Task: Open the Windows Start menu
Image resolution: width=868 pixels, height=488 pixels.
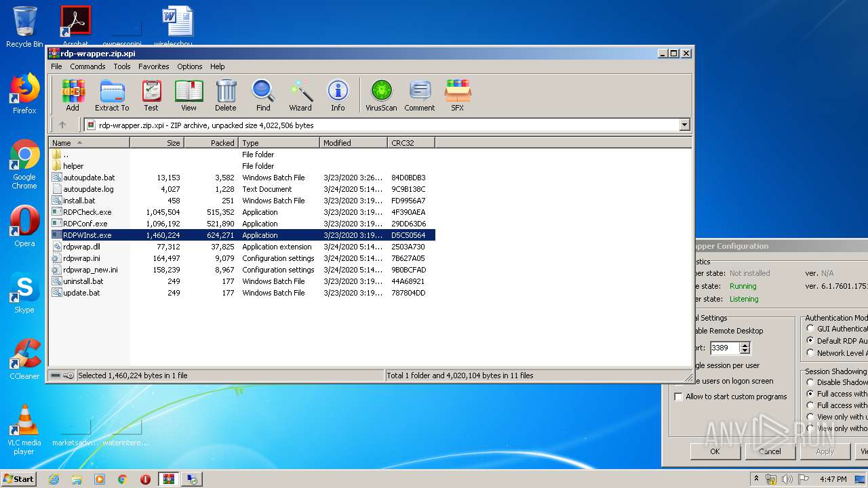Action: coord(19,479)
